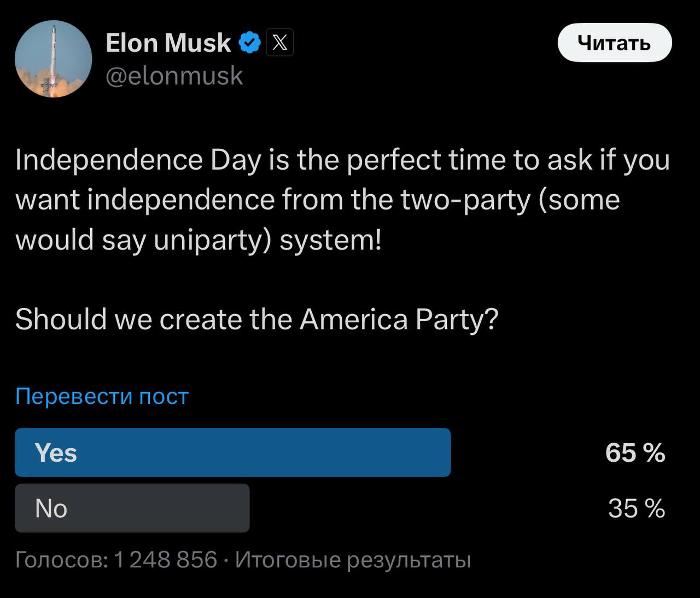Open Elon Musk's rocket profile avatar
This screenshot has width=700, height=598.
(x=53, y=59)
